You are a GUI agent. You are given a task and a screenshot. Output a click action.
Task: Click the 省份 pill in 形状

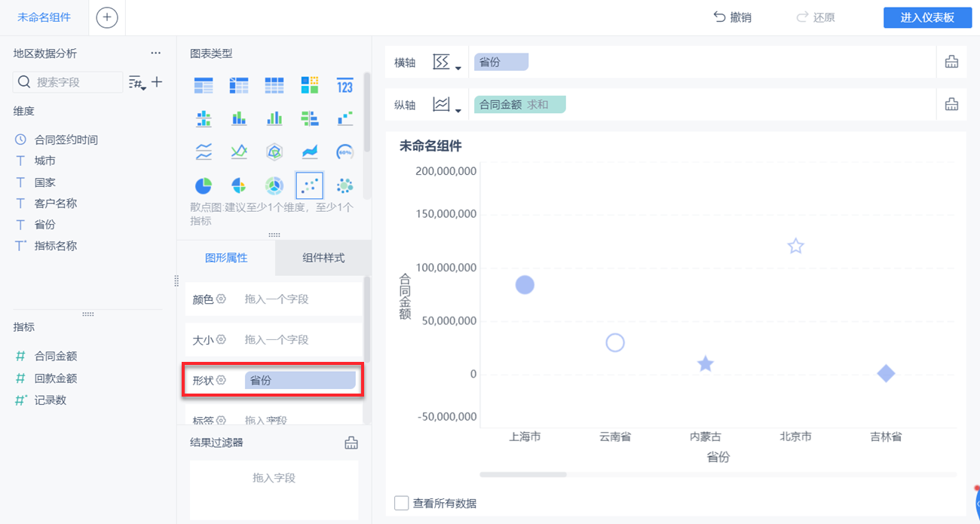300,381
